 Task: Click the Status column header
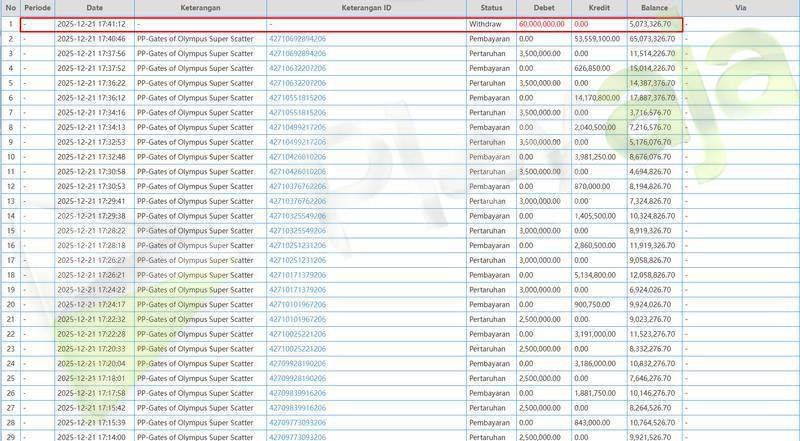491,8
